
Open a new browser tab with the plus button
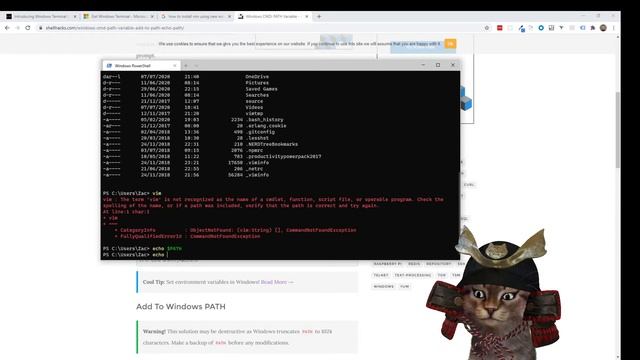coord(319,16)
